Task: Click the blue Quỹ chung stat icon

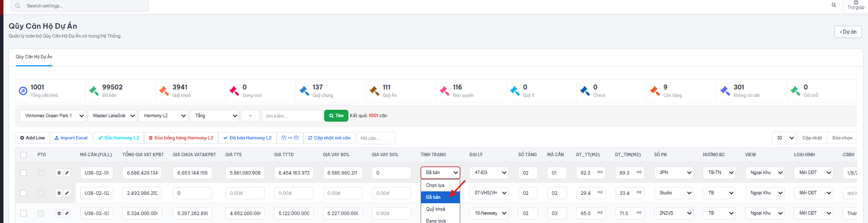Action: pos(304,91)
